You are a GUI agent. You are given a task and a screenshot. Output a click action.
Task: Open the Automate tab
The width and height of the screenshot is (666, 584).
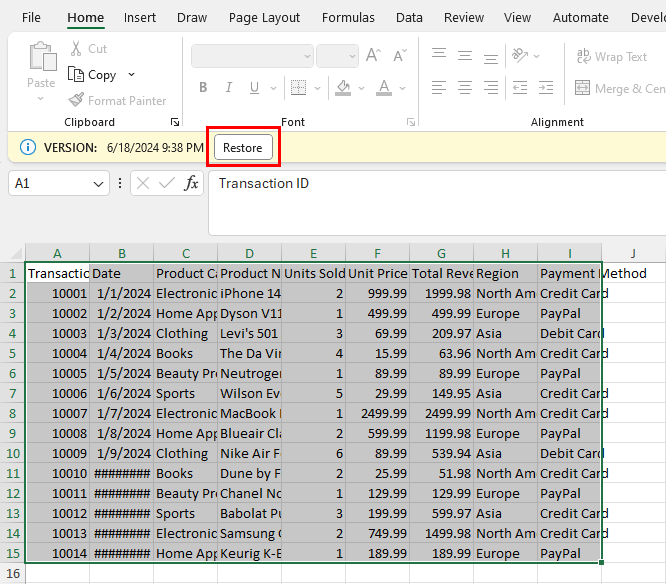click(x=581, y=17)
